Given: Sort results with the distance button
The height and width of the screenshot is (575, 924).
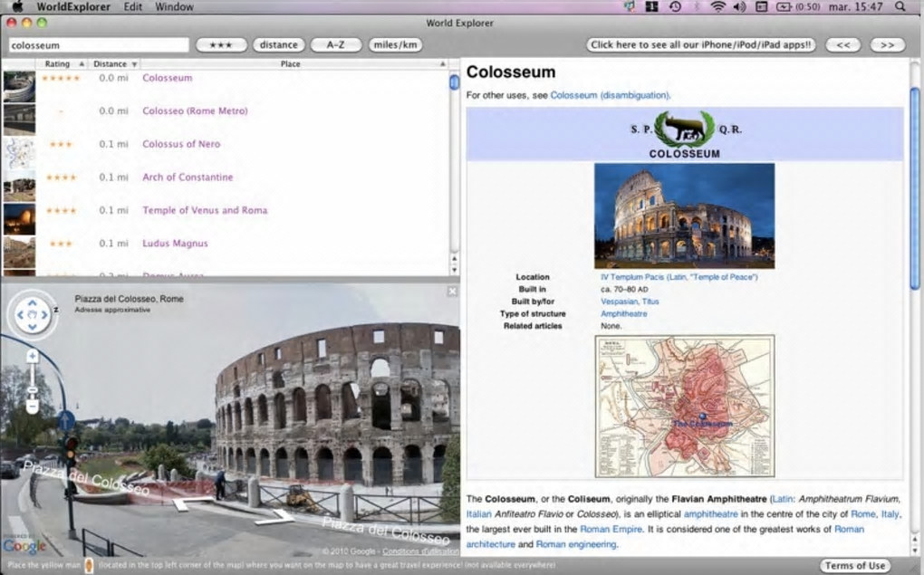Looking at the screenshot, I should pyautogui.click(x=279, y=44).
